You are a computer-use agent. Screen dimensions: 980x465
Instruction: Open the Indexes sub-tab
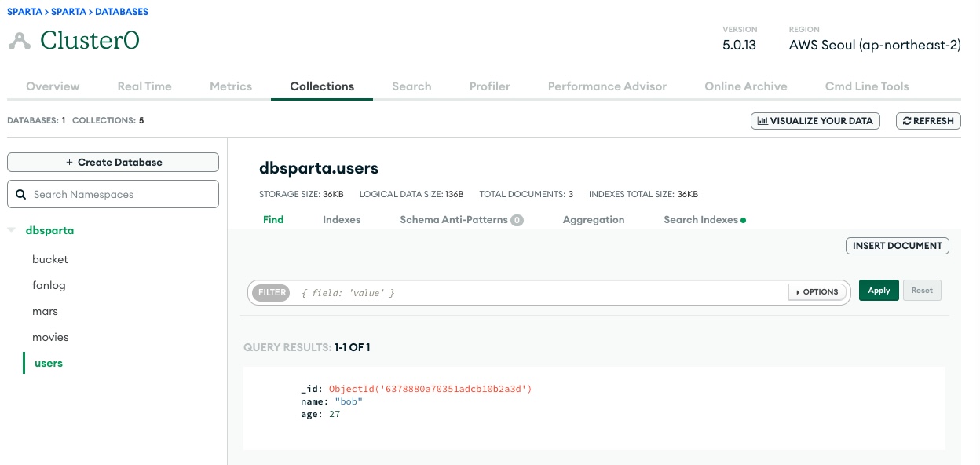[342, 220]
